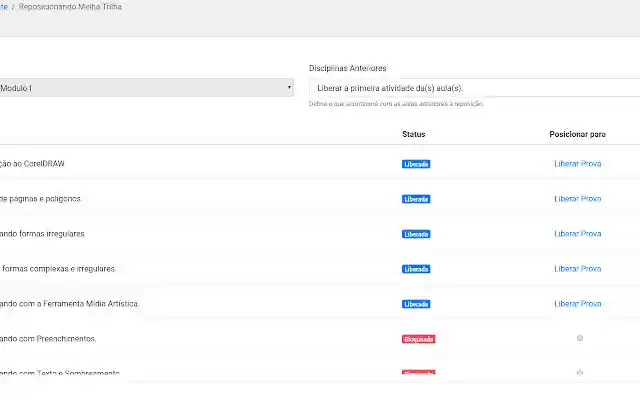Click row text 'ando com a Ferramenta Midia Artistica'

click(69, 304)
